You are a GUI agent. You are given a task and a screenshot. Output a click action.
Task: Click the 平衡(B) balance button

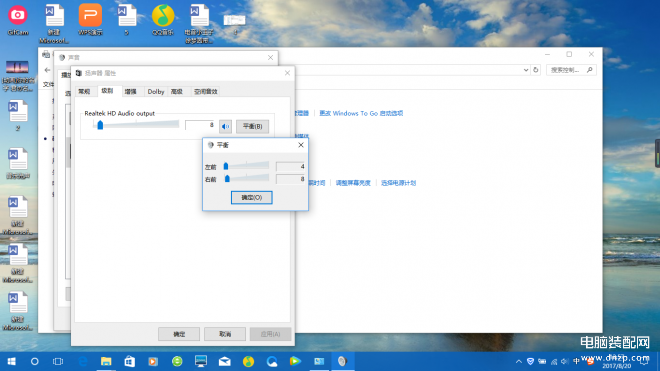click(x=252, y=126)
